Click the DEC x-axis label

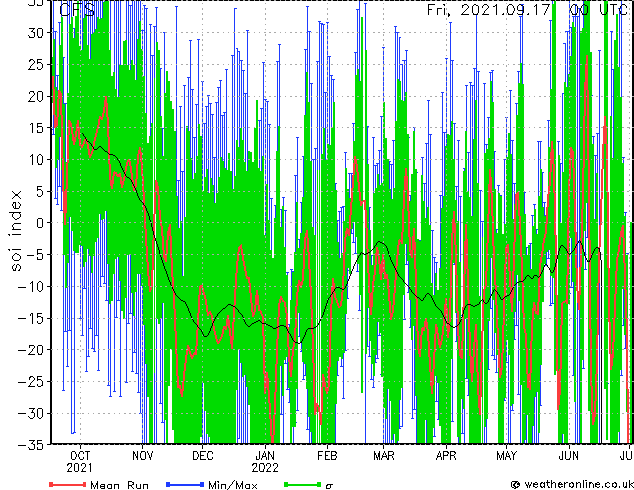click(203, 456)
